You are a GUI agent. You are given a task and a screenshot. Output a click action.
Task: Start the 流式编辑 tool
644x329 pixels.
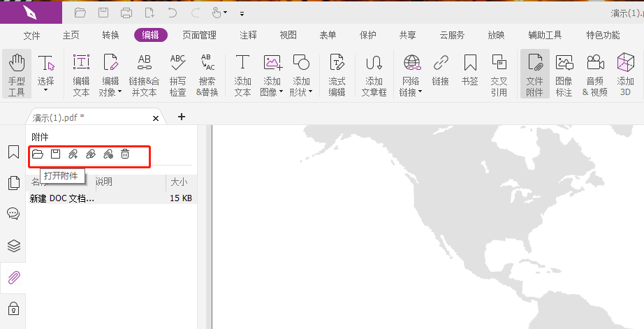(337, 75)
